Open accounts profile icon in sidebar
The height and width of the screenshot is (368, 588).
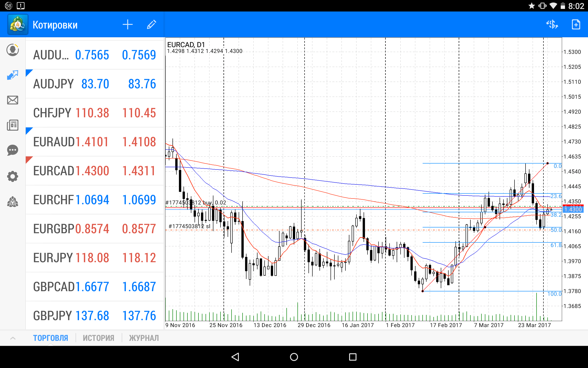pos(13,50)
